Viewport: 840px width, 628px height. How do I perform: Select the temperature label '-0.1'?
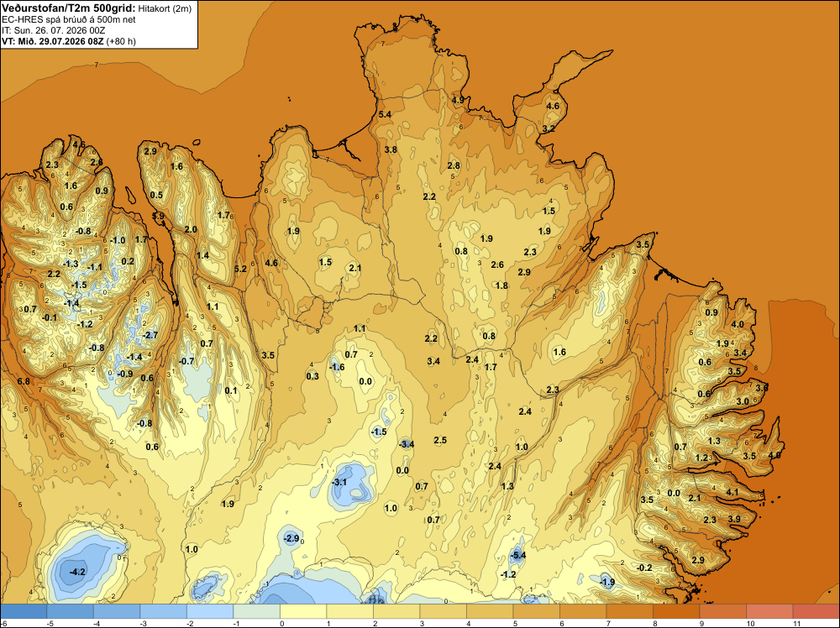pyautogui.click(x=50, y=317)
